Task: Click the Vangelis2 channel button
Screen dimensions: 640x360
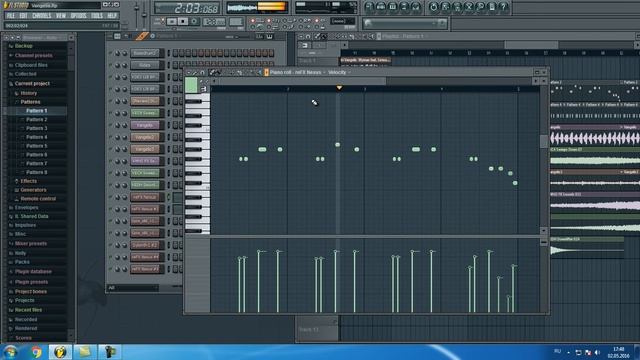Action: tap(145, 137)
